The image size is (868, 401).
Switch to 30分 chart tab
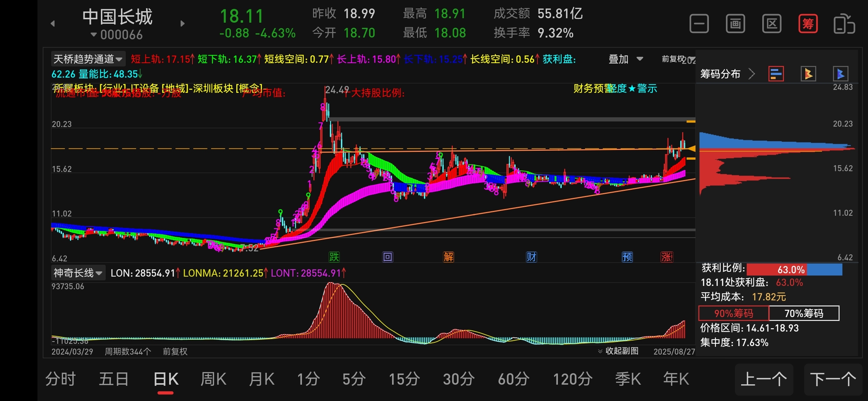(x=459, y=379)
